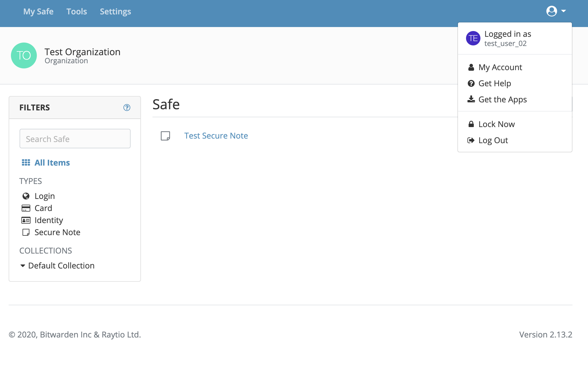Select Log Out from the menu
588x376 pixels.
click(493, 140)
